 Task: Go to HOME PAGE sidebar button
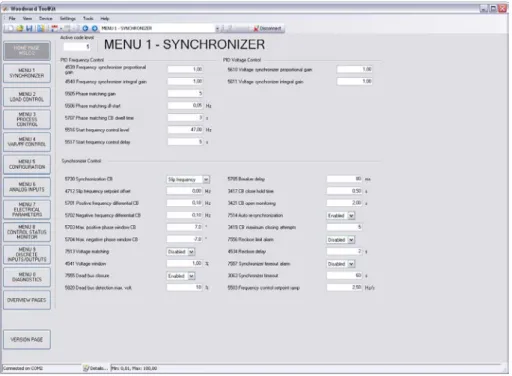click(x=27, y=51)
